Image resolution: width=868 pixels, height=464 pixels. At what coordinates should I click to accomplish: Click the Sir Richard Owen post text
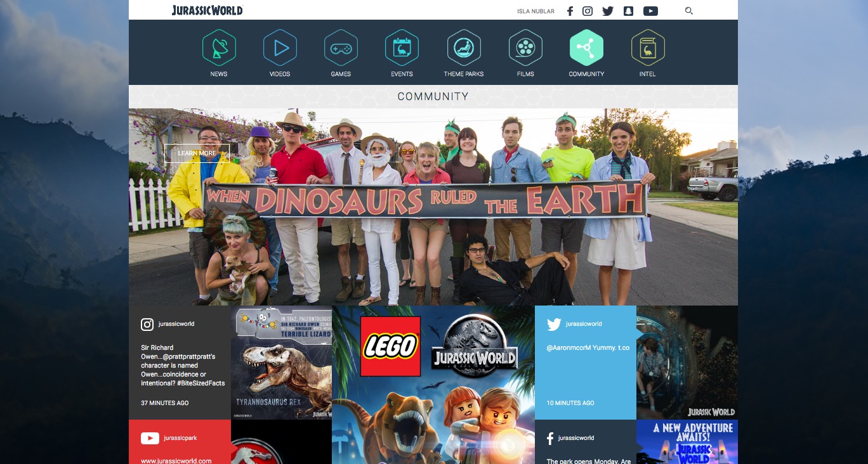pyautogui.click(x=183, y=365)
